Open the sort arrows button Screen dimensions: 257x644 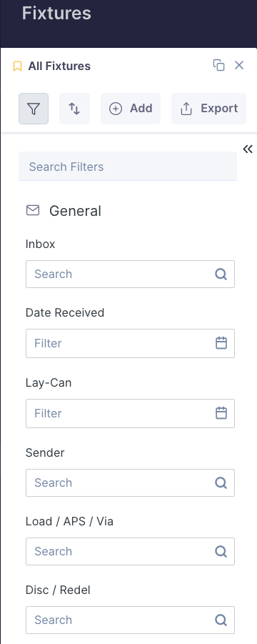point(74,109)
